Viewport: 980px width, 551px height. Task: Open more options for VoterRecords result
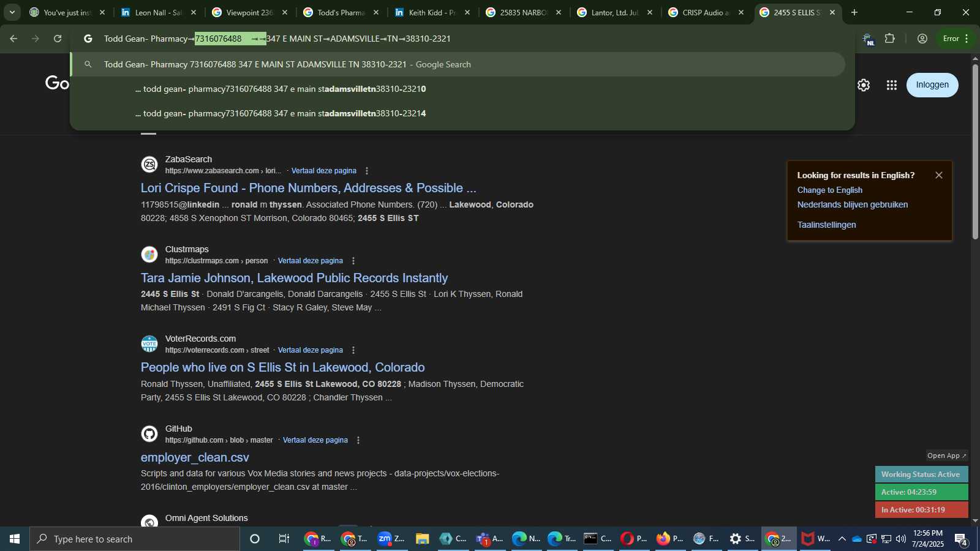point(353,350)
